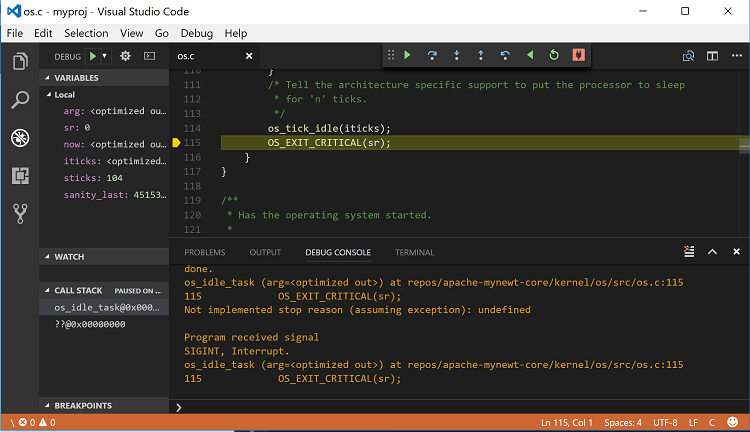Image resolution: width=750 pixels, height=432 pixels.
Task: Change file encoding UTF-8
Action: point(665,422)
